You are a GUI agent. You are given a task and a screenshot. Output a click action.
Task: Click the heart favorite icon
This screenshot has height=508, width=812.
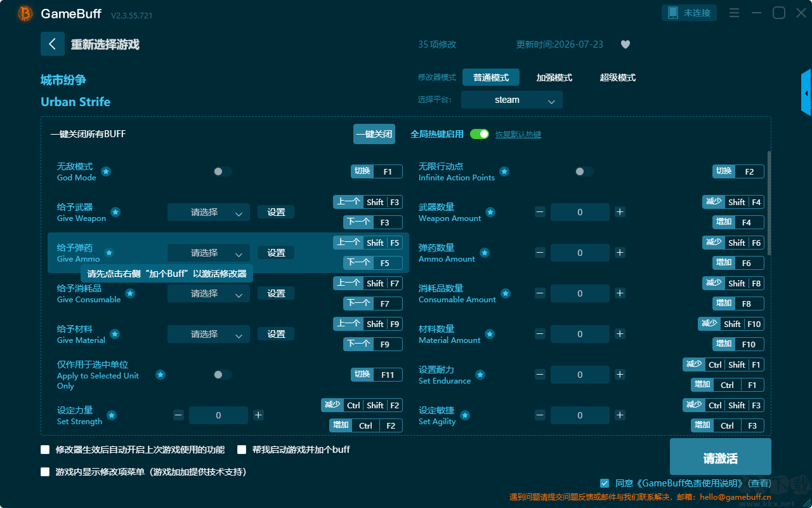coord(625,44)
